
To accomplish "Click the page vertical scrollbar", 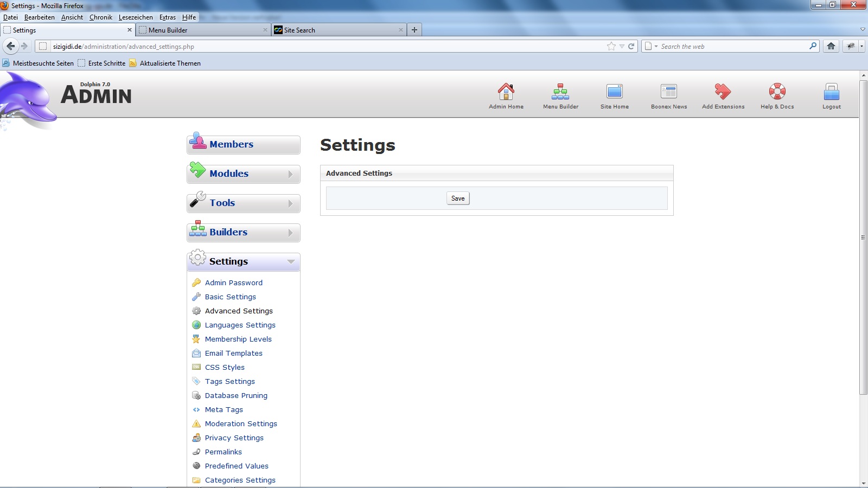I will point(863,237).
